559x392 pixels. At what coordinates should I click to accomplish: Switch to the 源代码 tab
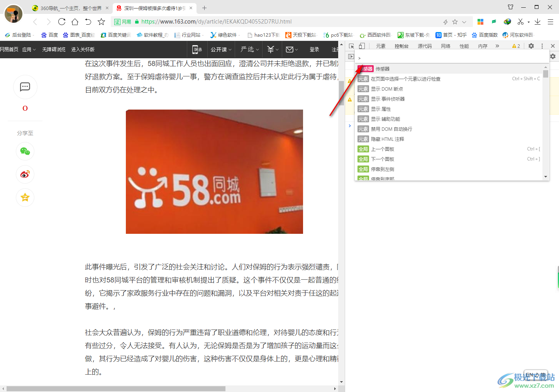click(x=425, y=46)
